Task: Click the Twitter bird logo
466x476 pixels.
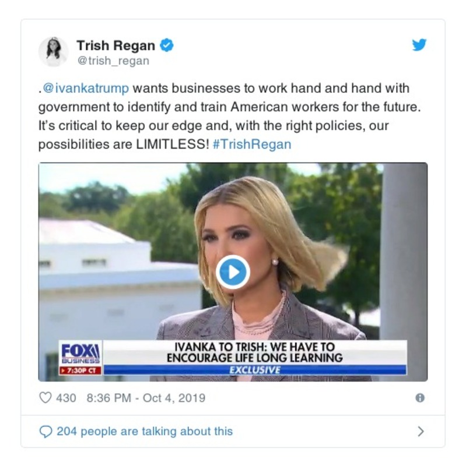Action: pyautogui.click(x=419, y=45)
